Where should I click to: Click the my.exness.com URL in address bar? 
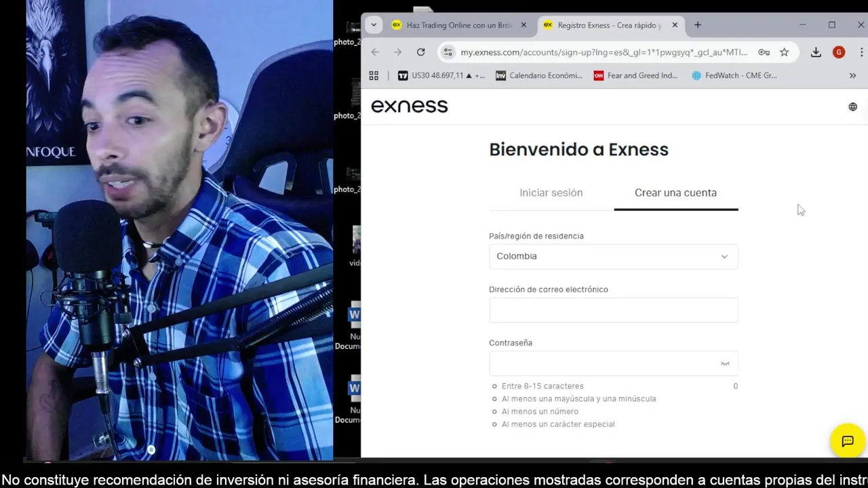pos(604,52)
